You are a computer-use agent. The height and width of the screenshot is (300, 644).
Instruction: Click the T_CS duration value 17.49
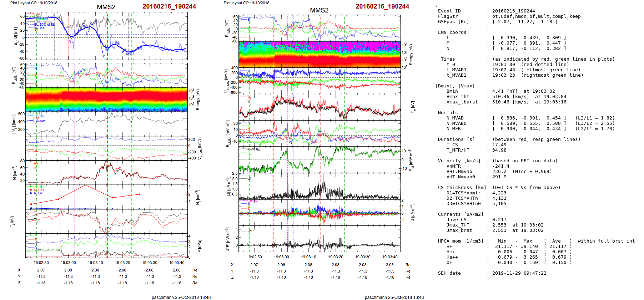point(499,145)
